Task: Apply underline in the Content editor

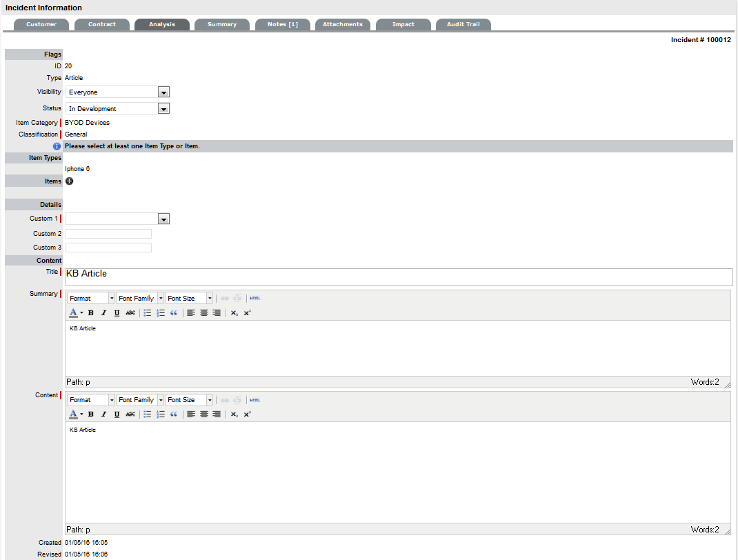Action: point(117,414)
